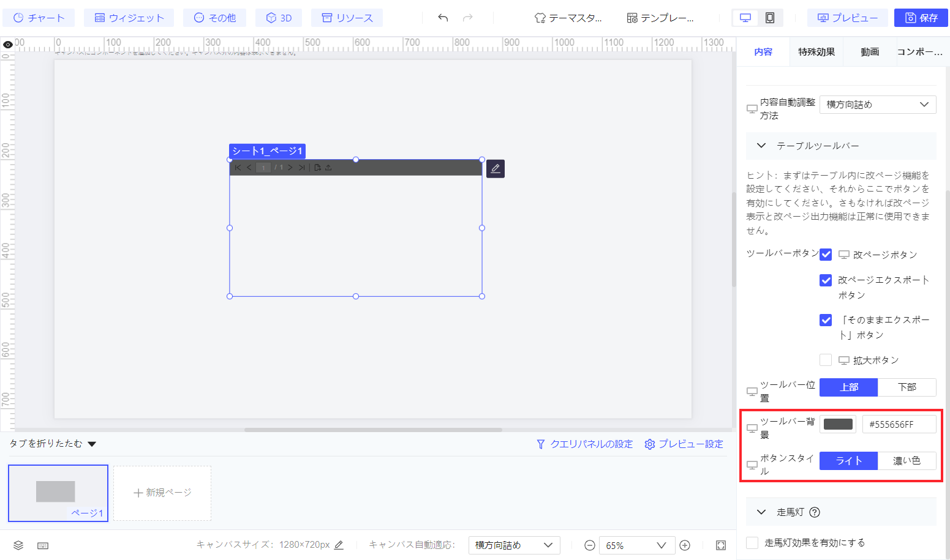Toggle the eye icon beside the ruler
950x560 pixels.
click(x=8, y=45)
